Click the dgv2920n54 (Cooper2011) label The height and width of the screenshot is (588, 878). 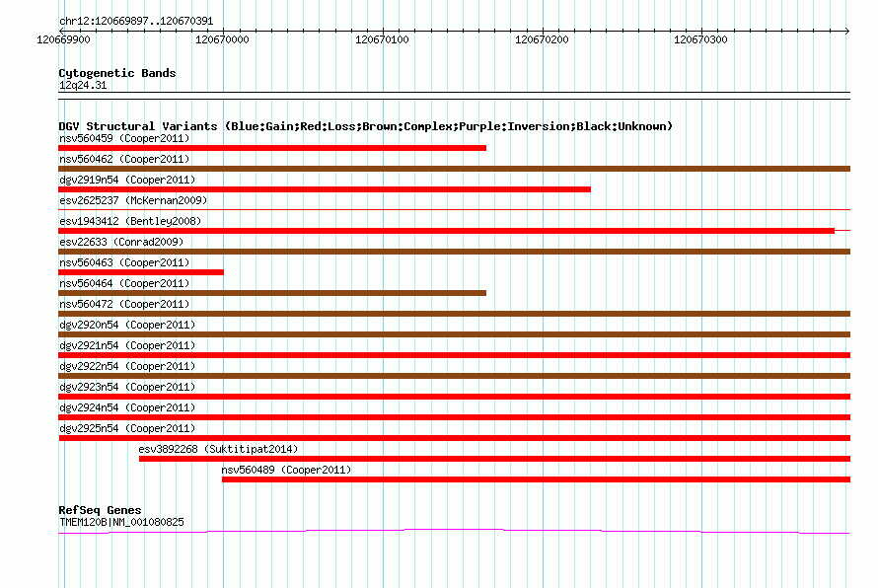pyautogui.click(x=127, y=325)
